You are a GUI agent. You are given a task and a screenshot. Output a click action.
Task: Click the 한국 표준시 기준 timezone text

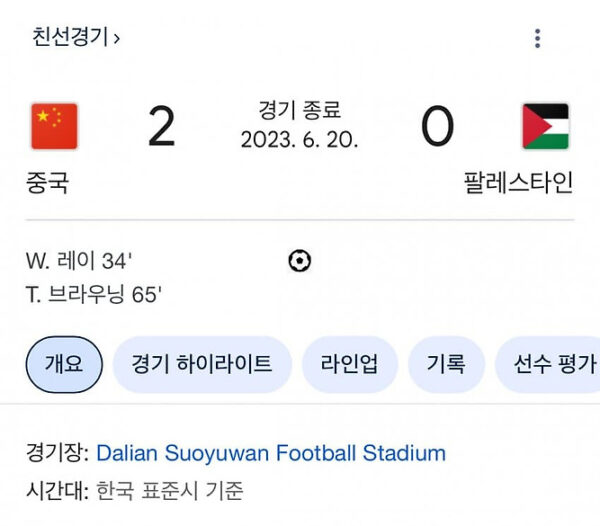[x=169, y=491]
